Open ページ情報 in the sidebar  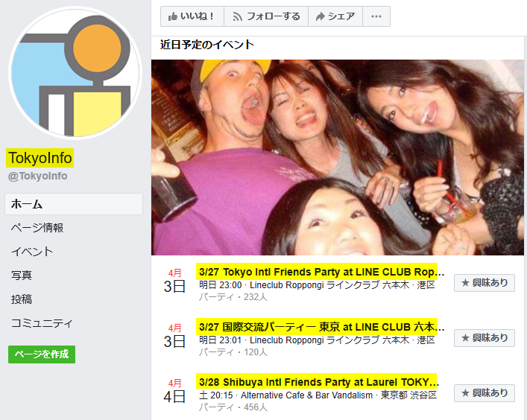[37, 228]
